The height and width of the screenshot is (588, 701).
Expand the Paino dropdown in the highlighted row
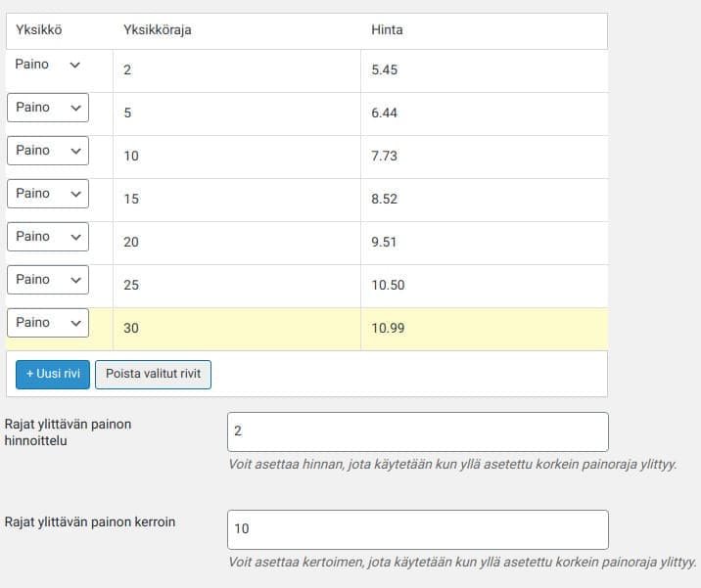tap(48, 323)
